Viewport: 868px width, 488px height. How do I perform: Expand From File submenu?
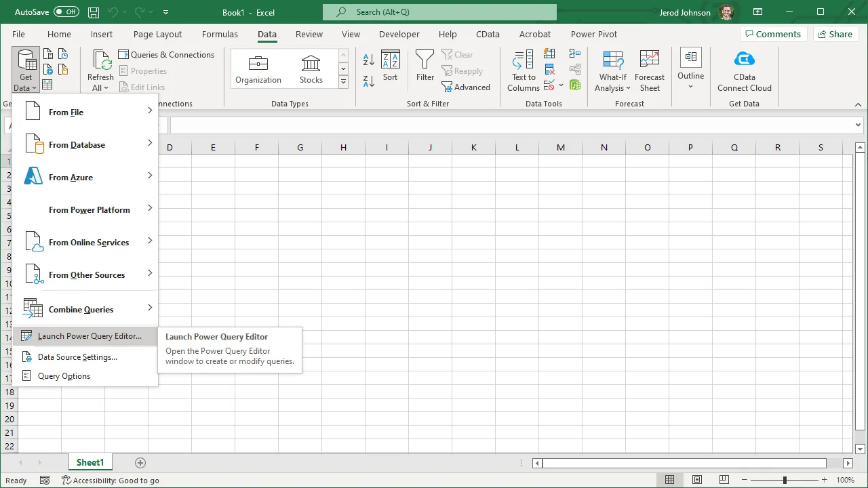(85, 111)
